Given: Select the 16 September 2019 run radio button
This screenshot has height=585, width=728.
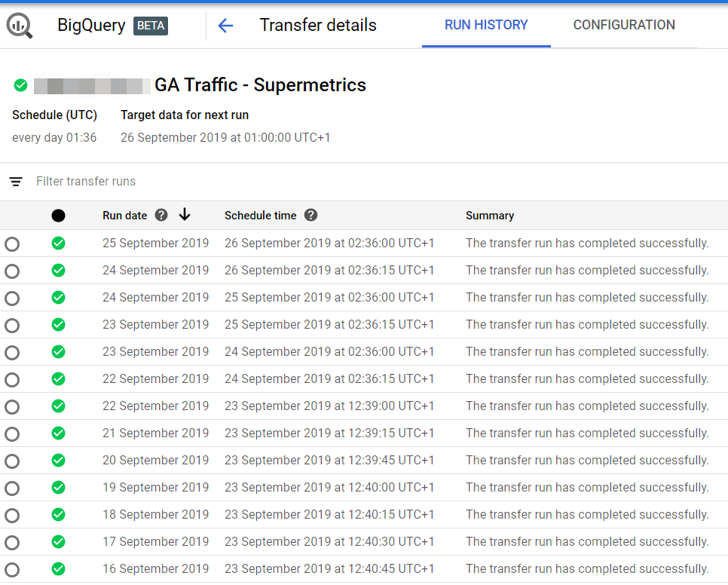Looking at the screenshot, I should click(12, 570).
